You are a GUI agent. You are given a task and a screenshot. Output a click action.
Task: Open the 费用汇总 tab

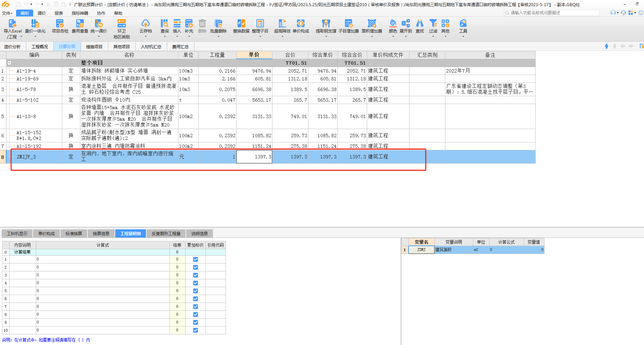click(x=180, y=47)
